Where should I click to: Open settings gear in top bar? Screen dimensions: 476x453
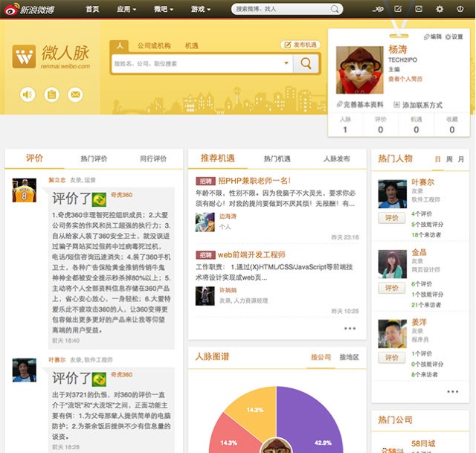(x=440, y=9)
